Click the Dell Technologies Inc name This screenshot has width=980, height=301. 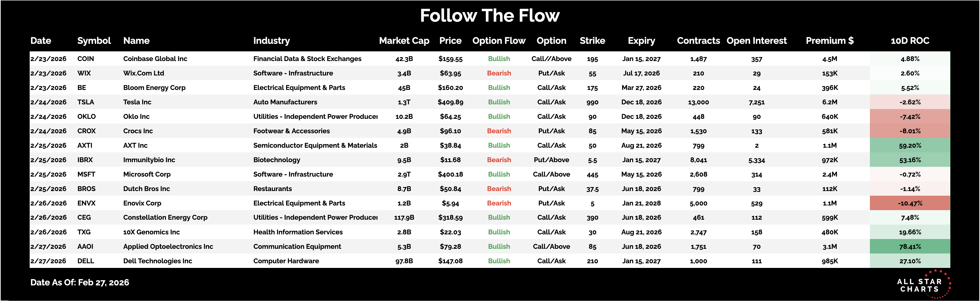click(x=158, y=261)
